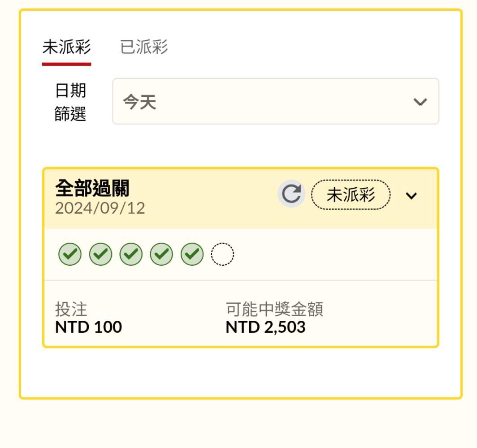Click the second green checkmark circle
This screenshot has width=477, height=448.
click(x=100, y=254)
